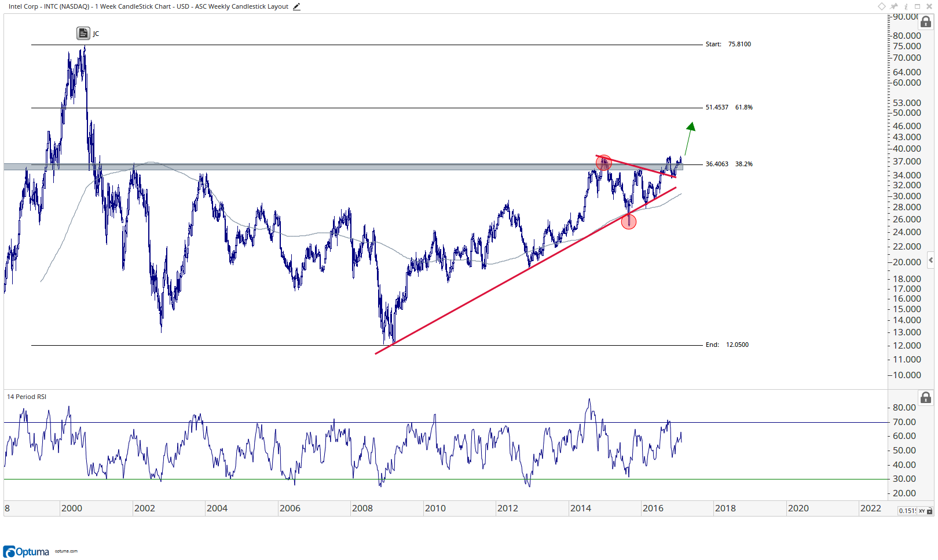Click the pencil edit icon beside the chart title
Viewport: 938px width, 560px height.
(x=296, y=6)
